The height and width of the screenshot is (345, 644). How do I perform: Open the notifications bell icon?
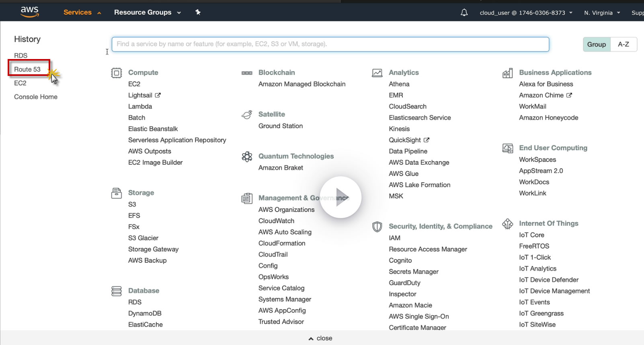tap(464, 12)
